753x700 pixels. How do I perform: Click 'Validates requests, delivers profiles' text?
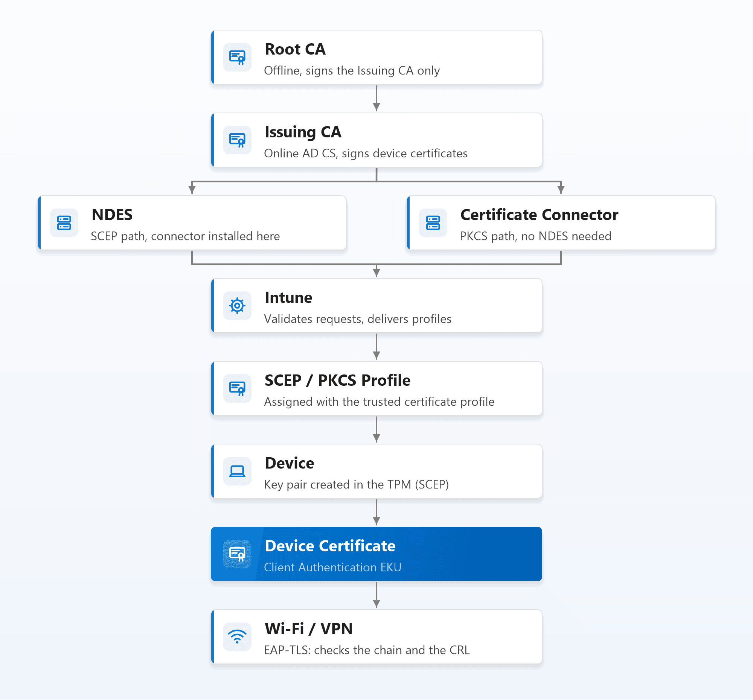358,319
